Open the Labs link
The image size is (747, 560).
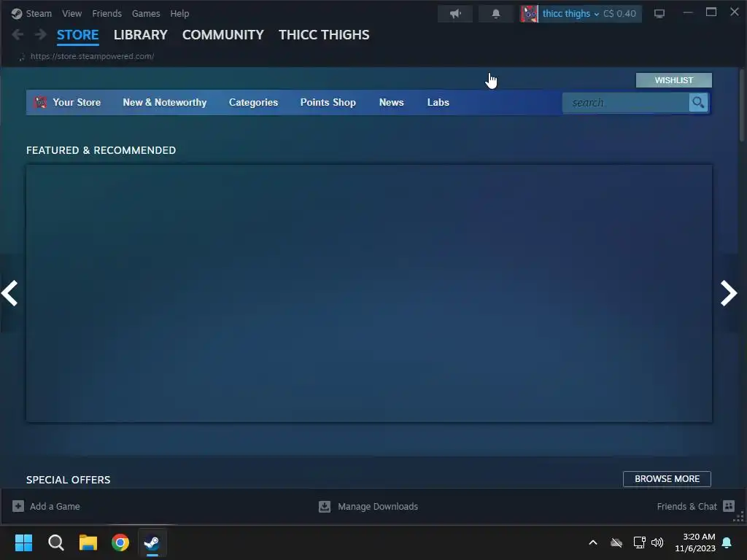438,102
